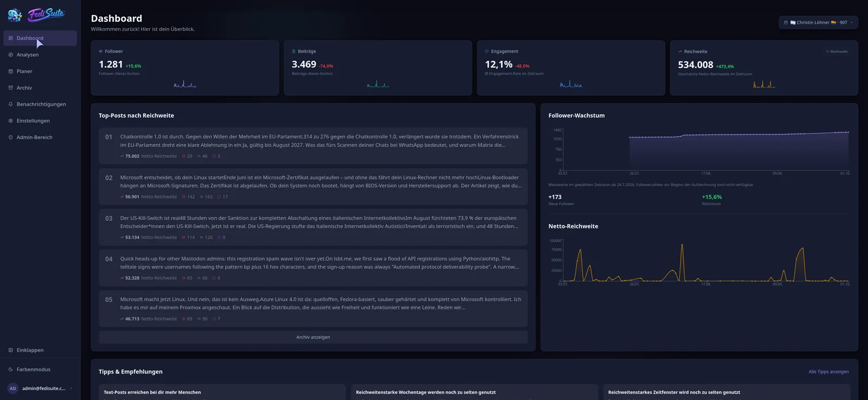Open the Archiv box icon
The width and height of the screenshot is (868, 400).
[x=11, y=88]
